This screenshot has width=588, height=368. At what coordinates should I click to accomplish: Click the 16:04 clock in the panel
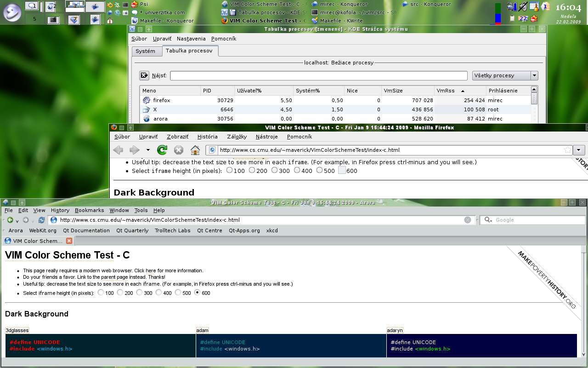pos(568,7)
